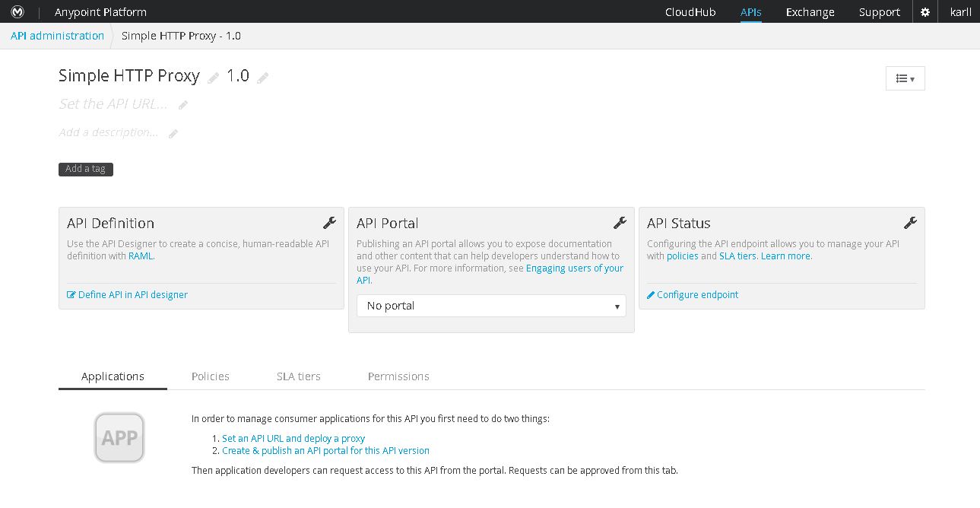Click the API Definition wrench icon

point(329,223)
